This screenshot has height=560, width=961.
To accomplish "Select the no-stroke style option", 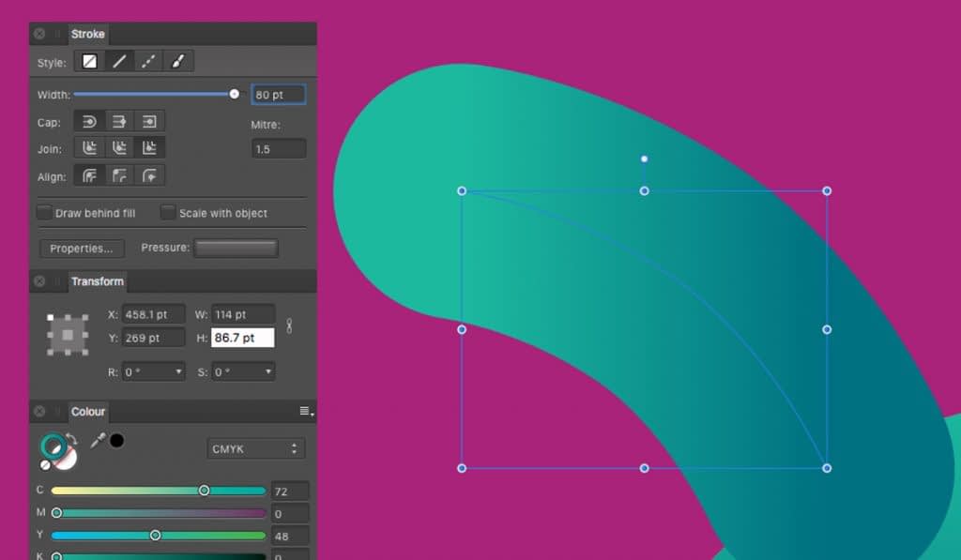I will 88,61.
